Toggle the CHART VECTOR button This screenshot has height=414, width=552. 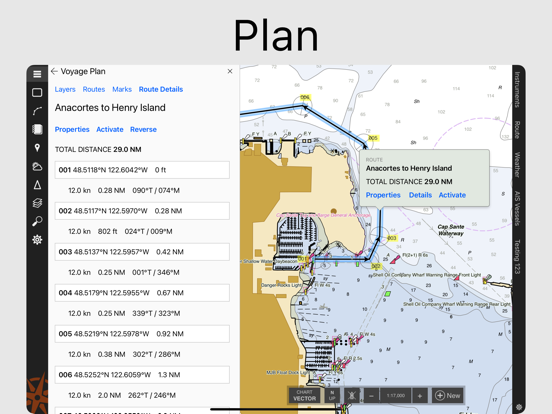pos(305,395)
